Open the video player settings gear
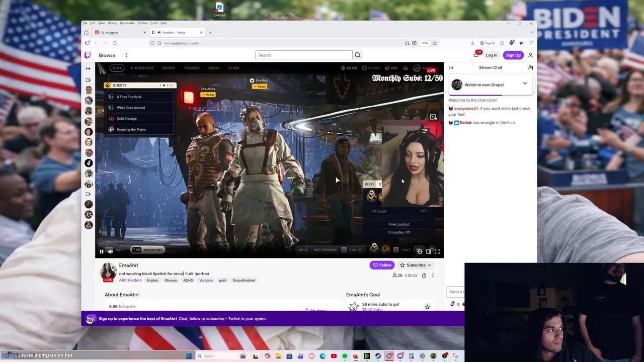 pyautogui.click(x=420, y=251)
